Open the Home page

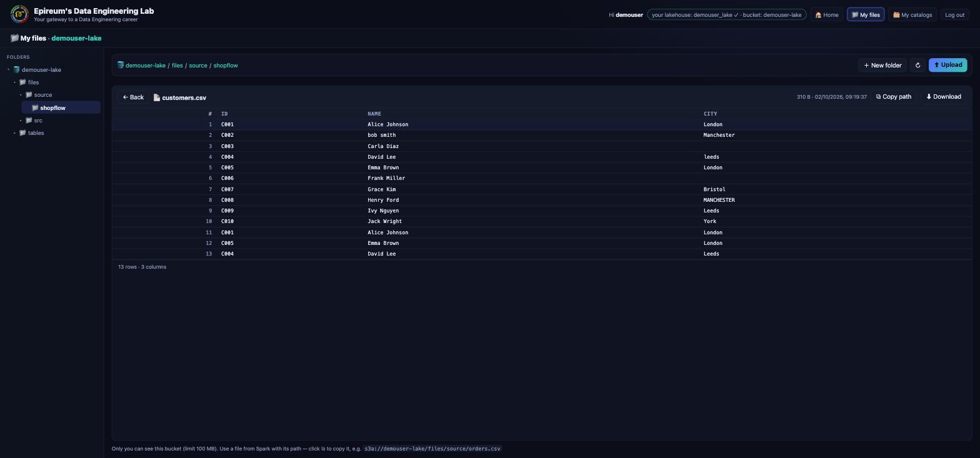coord(827,14)
